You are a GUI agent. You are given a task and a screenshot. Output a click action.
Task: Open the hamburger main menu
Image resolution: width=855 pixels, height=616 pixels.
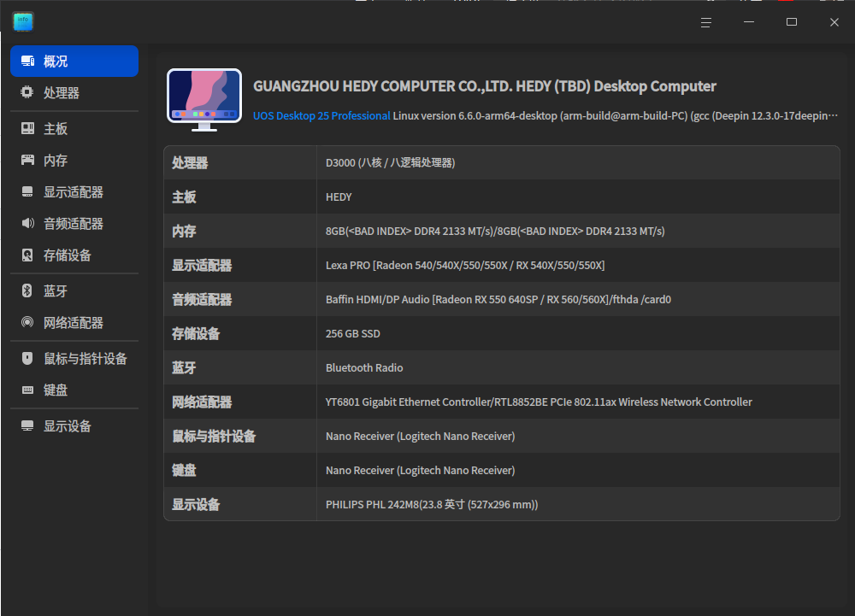click(x=706, y=22)
